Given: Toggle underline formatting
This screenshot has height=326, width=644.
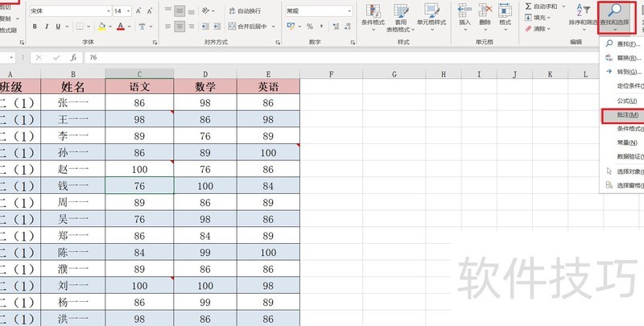Looking at the screenshot, I should 58,27.
